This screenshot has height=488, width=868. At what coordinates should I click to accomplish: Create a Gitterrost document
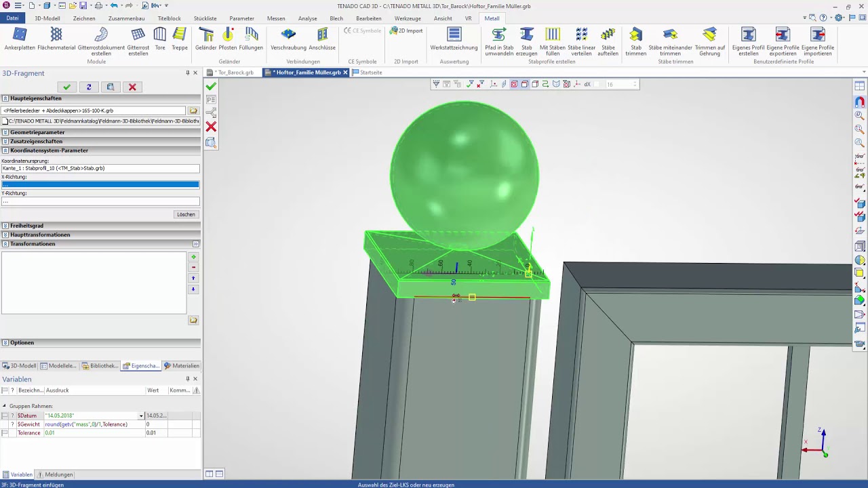[x=101, y=41]
